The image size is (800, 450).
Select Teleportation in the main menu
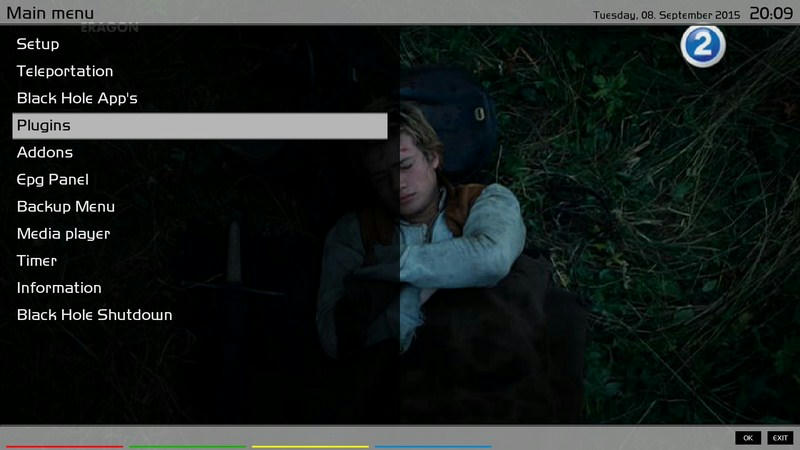[x=199, y=71]
